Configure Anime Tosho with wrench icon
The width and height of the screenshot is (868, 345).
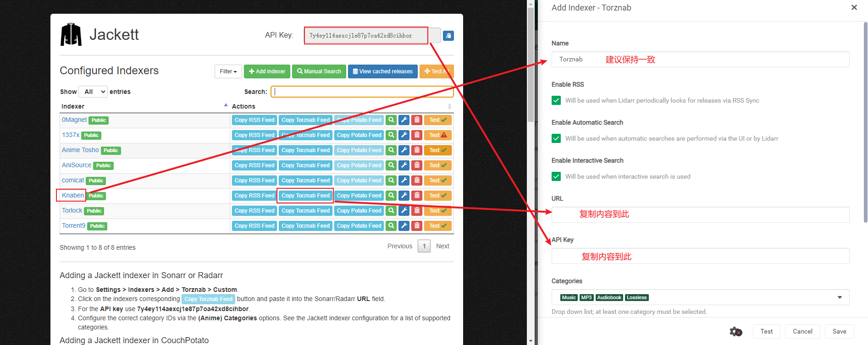click(404, 150)
